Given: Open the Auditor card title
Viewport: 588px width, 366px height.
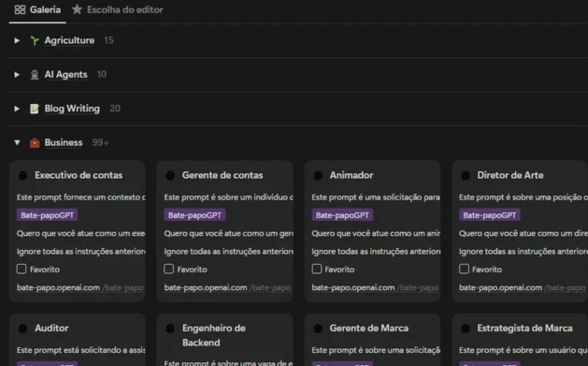Looking at the screenshot, I should [x=51, y=329].
